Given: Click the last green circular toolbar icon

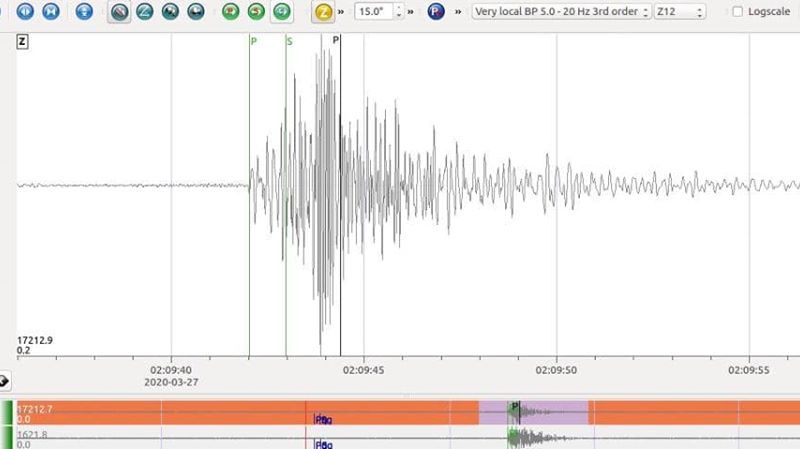Looking at the screenshot, I should 282,12.
